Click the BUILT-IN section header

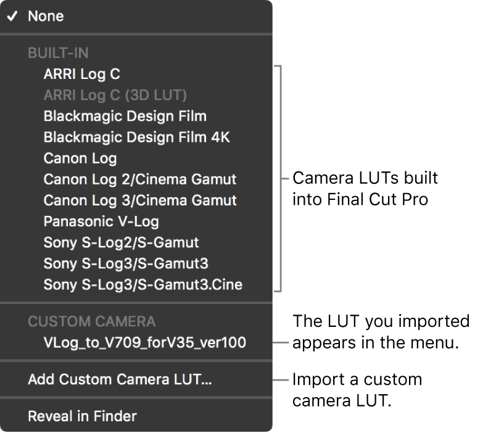58,53
